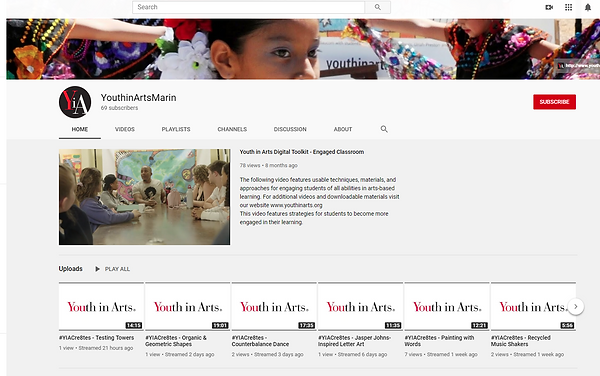Open the About tab
Image resolution: width=600 pixels, height=376 pixels.
[343, 129]
